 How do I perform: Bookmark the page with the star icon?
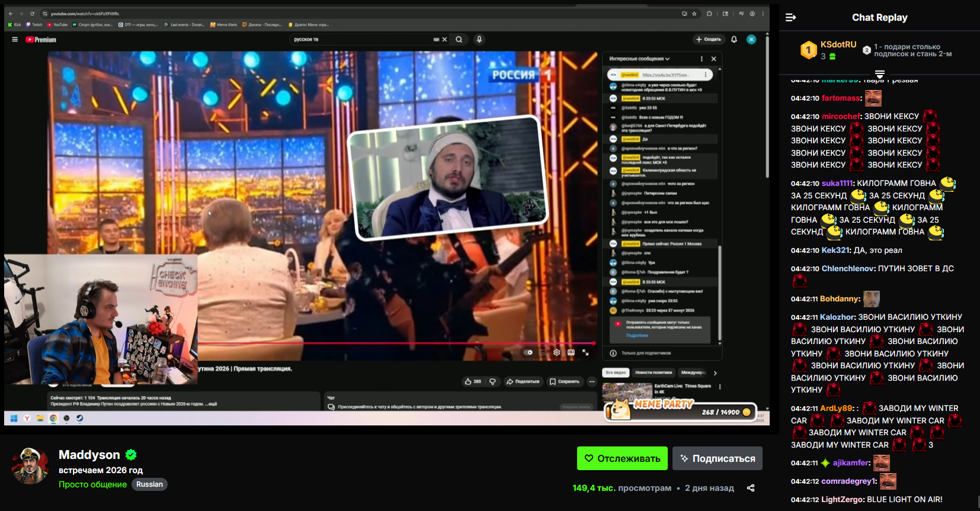pyautogui.click(x=694, y=14)
